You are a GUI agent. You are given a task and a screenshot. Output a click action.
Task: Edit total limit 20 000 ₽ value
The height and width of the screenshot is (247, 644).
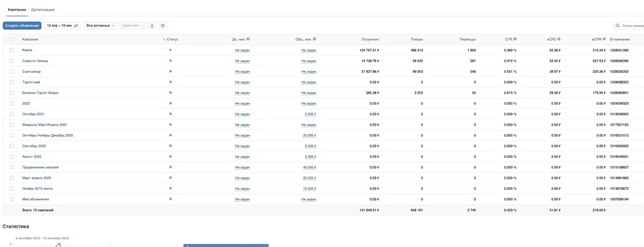[x=309, y=178]
